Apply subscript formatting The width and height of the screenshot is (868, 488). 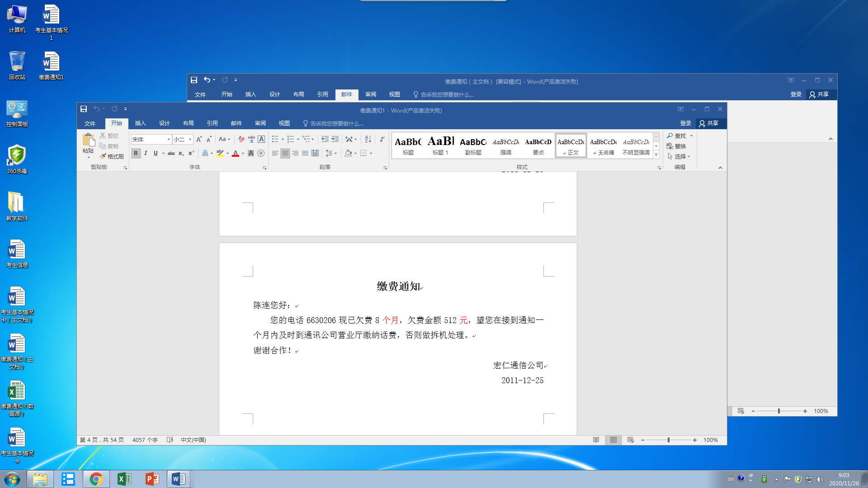181,153
